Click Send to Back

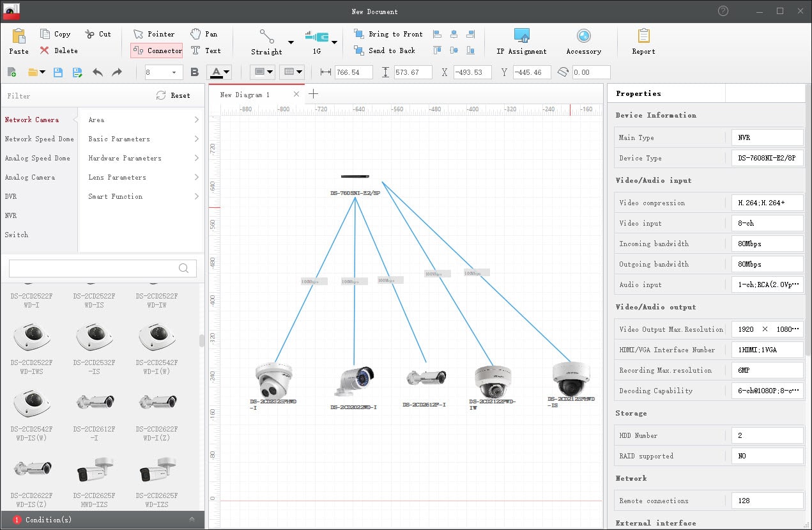tap(384, 51)
